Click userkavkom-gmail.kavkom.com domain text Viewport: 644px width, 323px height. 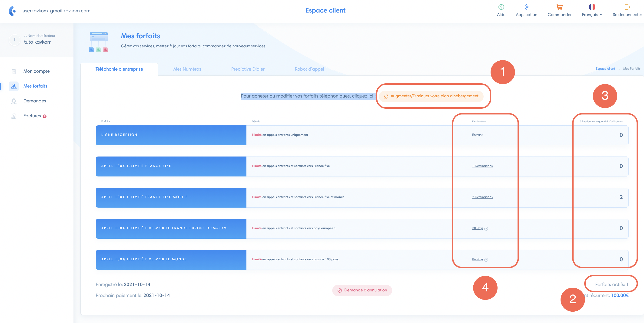point(56,11)
